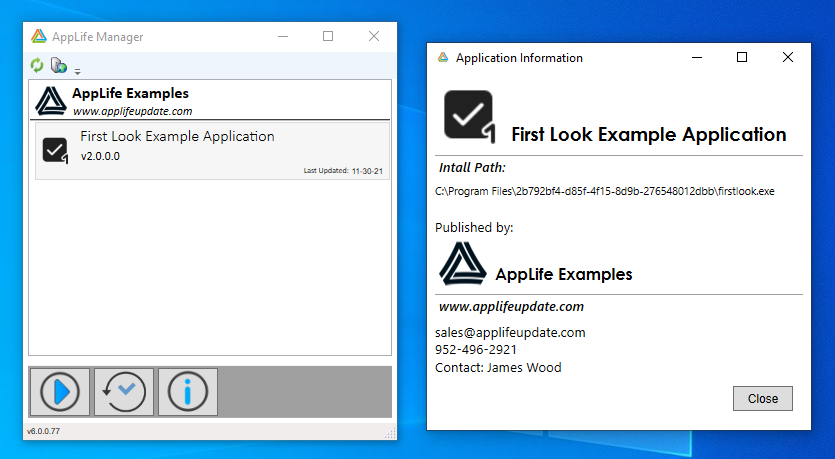Maximize the Application Information window

(x=742, y=58)
